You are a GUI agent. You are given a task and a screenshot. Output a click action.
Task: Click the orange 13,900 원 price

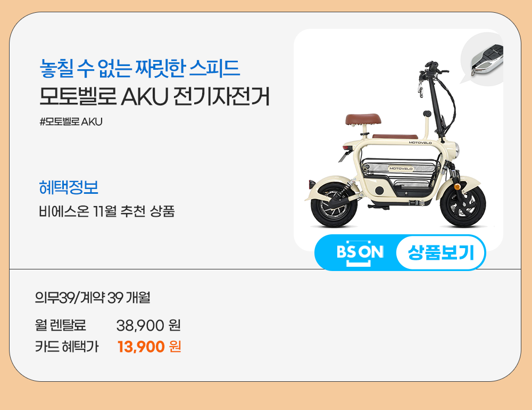pyautogui.click(x=149, y=347)
